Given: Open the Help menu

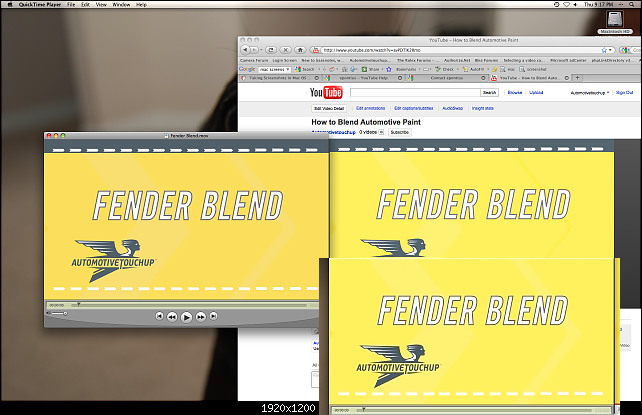Looking at the screenshot, I should point(141,5).
